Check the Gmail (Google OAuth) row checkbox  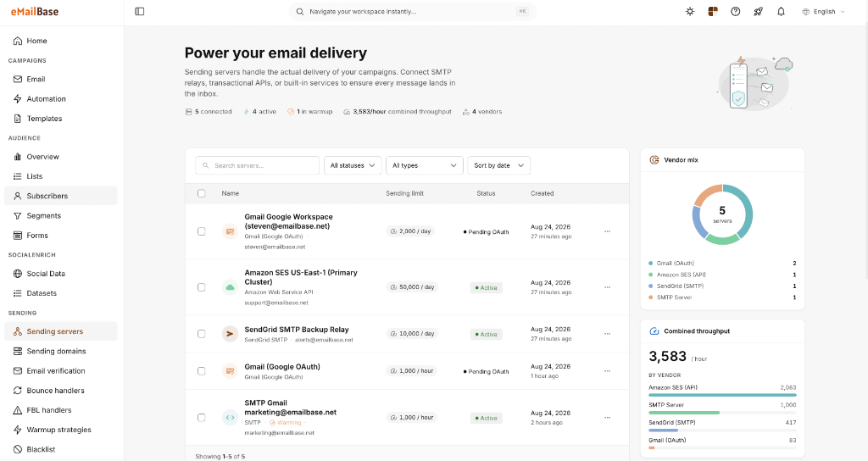pyautogui.click(x=202, y=371)
